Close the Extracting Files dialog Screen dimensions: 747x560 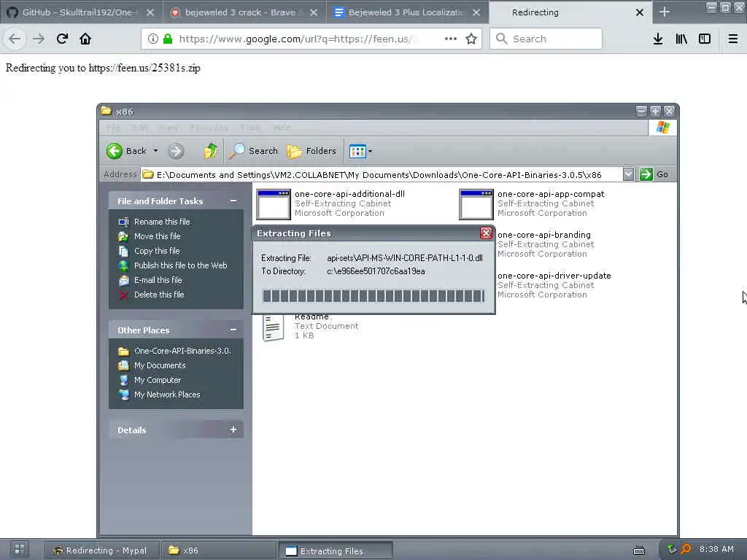(x=486, y=233)
